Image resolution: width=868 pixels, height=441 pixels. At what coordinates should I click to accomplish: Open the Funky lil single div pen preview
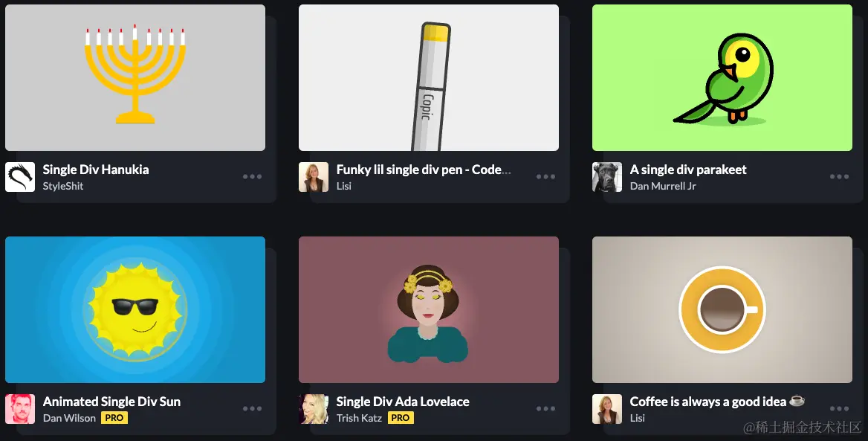tap(429, 77)
